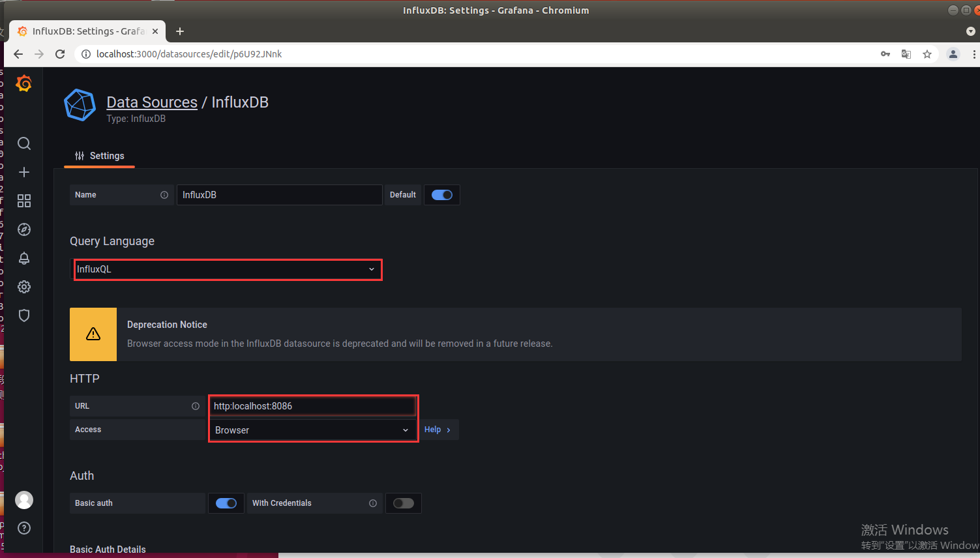Click the translate page icon
Screen dimensions: 980x558
(906, 54)
